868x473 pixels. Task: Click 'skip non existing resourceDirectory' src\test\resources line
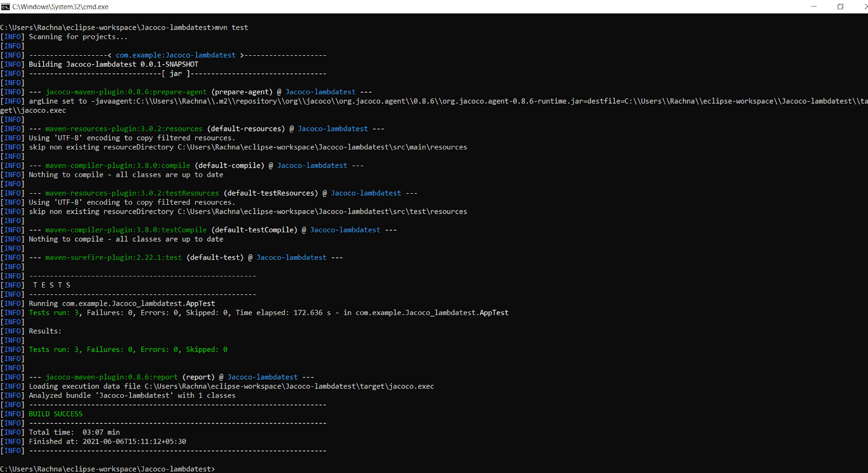coord(248,211)
